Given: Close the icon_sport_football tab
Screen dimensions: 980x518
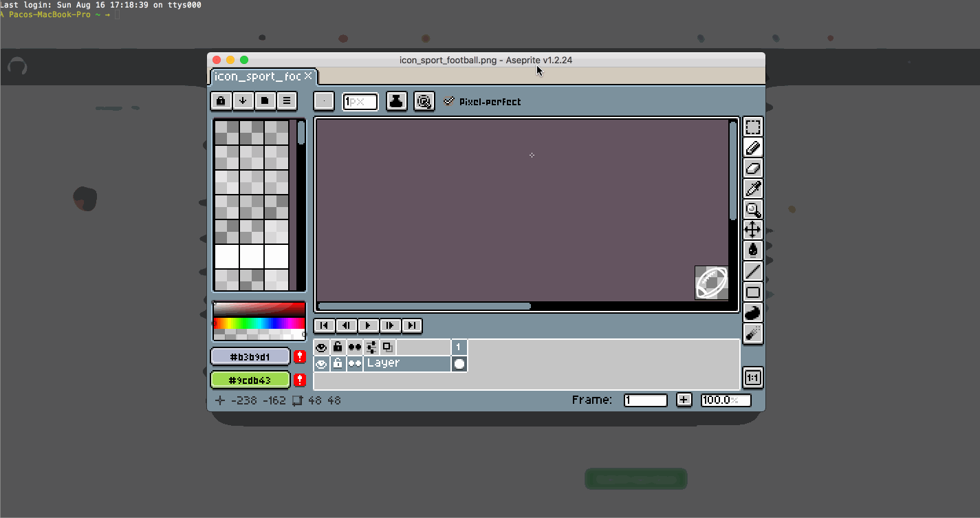Looking at the screenshot, I should click(x=308, y=76).
